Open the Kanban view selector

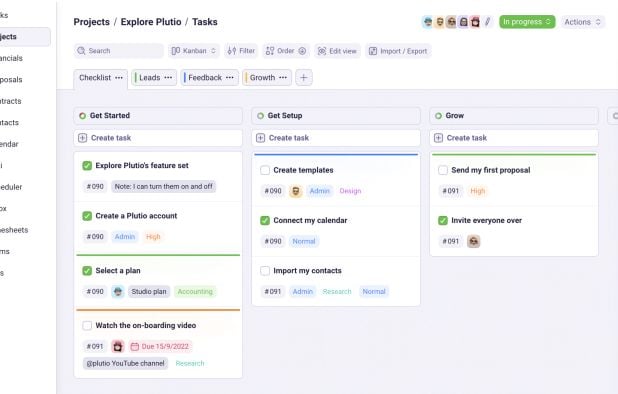(194, 51)
